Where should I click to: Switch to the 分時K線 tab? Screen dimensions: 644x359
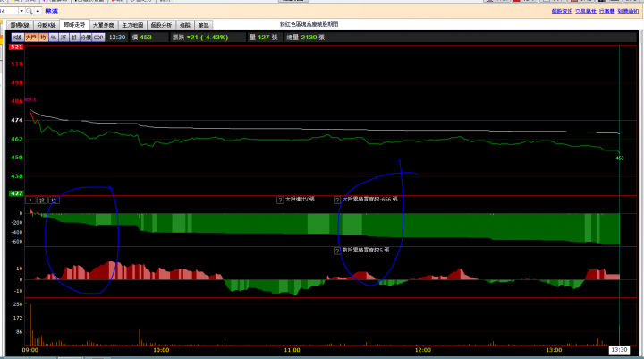pyautogui.click(x=46, y=25)
